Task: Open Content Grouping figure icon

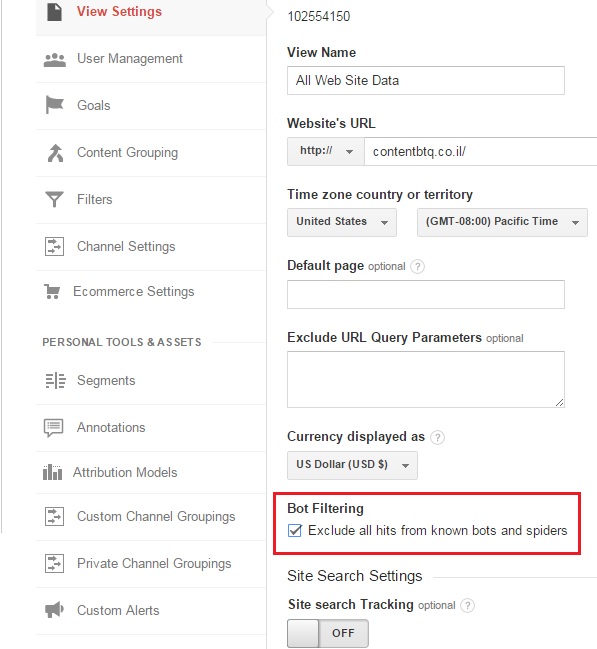Action: pyautogui.click(x=55, y=153)
